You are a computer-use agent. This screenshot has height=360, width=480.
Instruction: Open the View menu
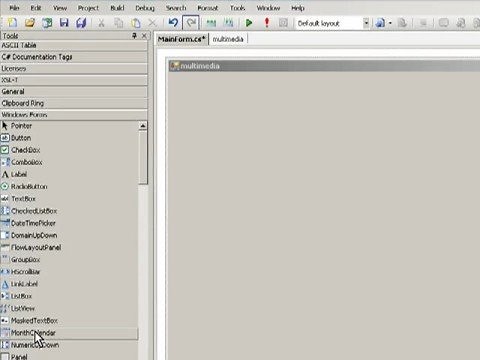pyautogui.click(x=60, y=8)
